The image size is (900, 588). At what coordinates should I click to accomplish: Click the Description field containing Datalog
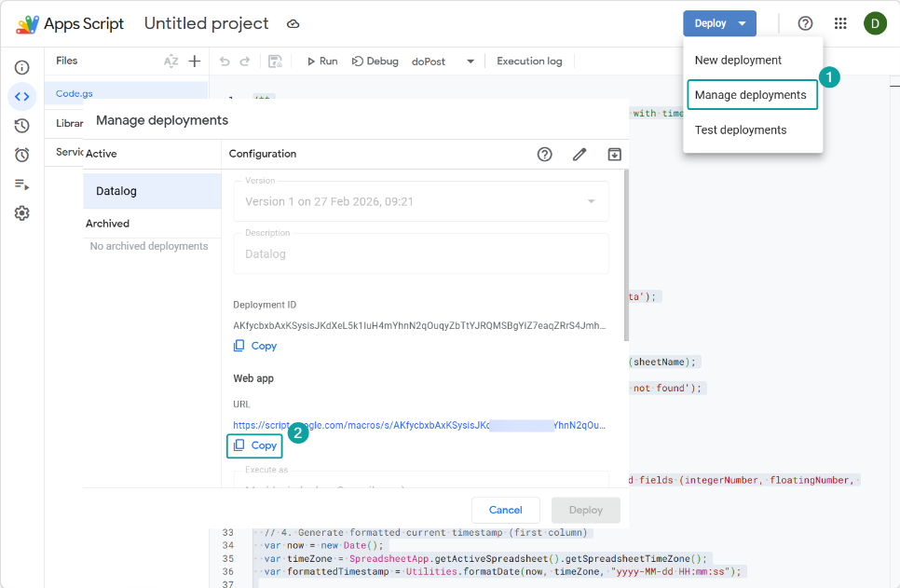[420, 253]
